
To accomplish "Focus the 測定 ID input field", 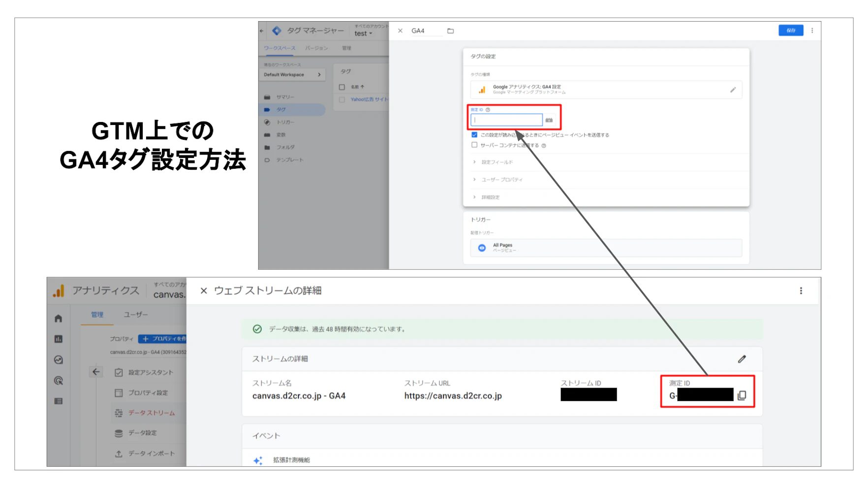I will [506, 120].
